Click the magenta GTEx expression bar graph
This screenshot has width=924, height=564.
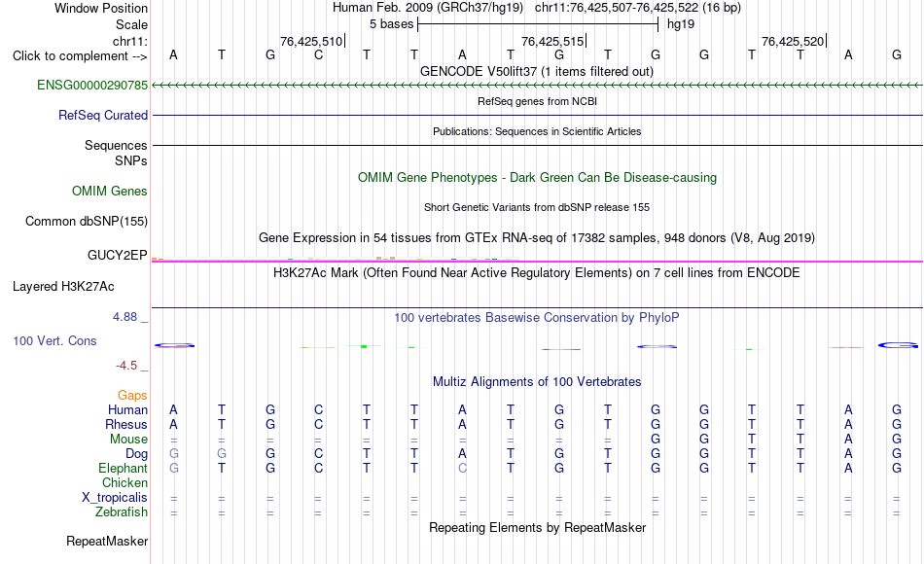tap(537, 260)
